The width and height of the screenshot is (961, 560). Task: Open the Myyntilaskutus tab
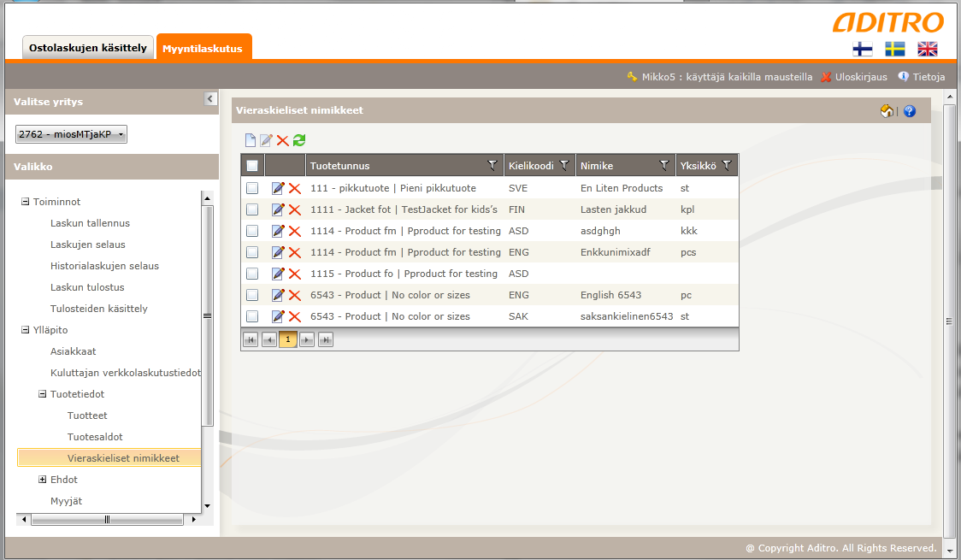tap(203, 48)
